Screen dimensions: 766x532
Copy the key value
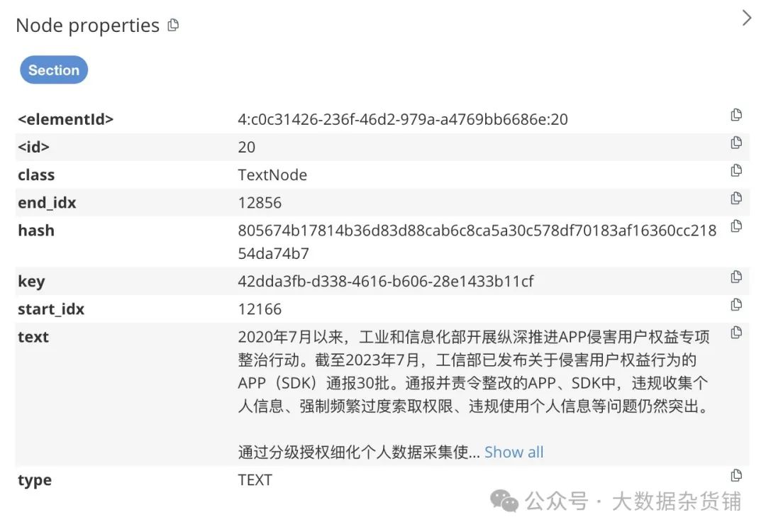click(736, 277)
